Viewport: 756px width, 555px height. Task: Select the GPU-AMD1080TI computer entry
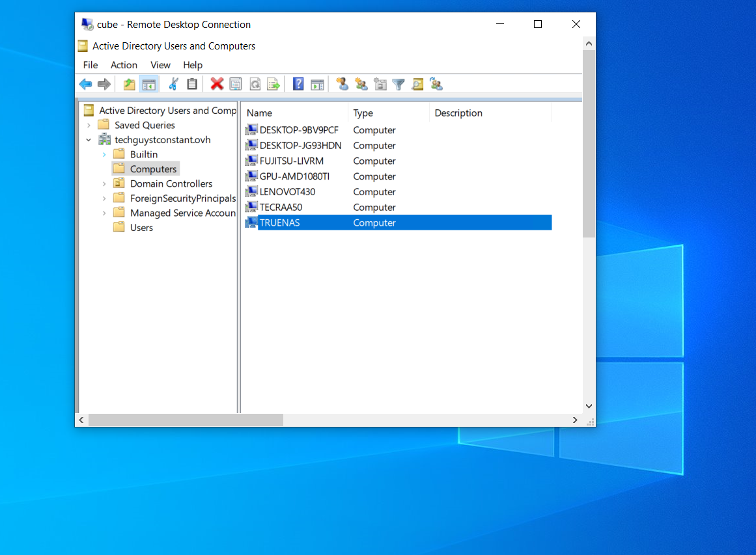click(294, 176)
